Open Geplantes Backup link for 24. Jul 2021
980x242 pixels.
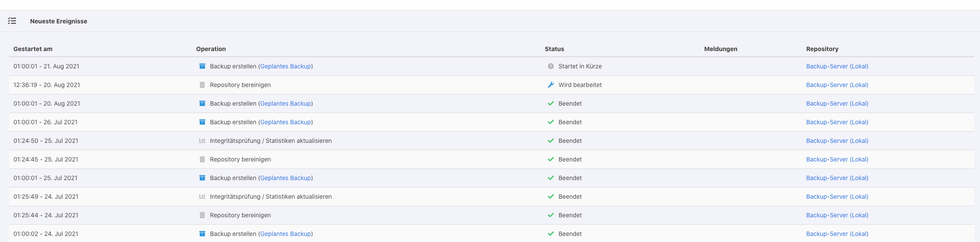(285, 234)
